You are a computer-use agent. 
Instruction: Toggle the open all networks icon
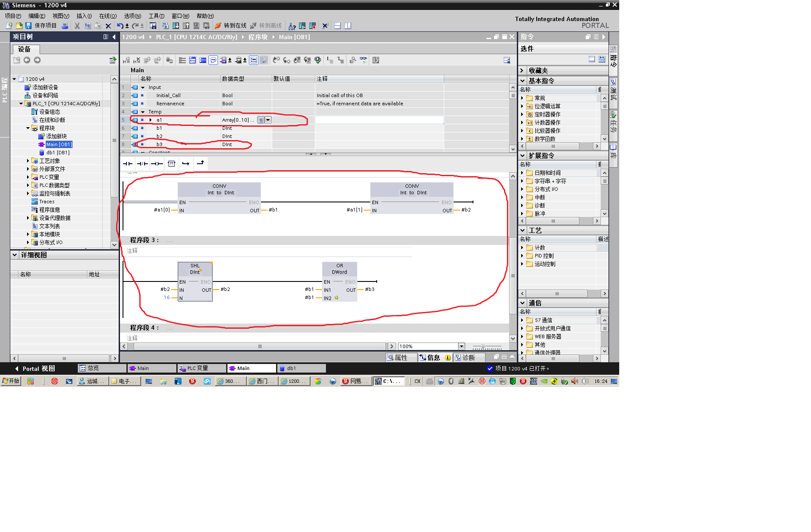tap(193, 60)
